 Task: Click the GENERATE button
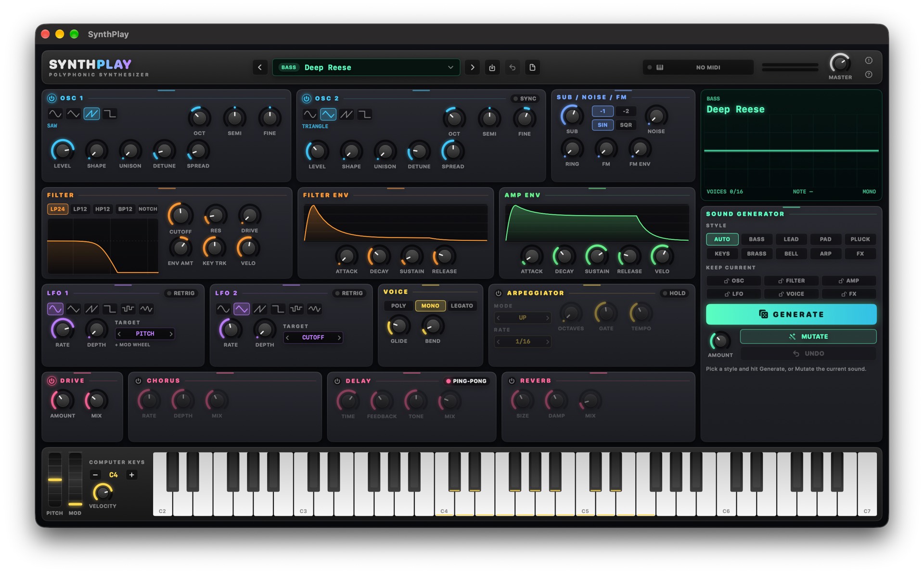(x=791, y=314)
